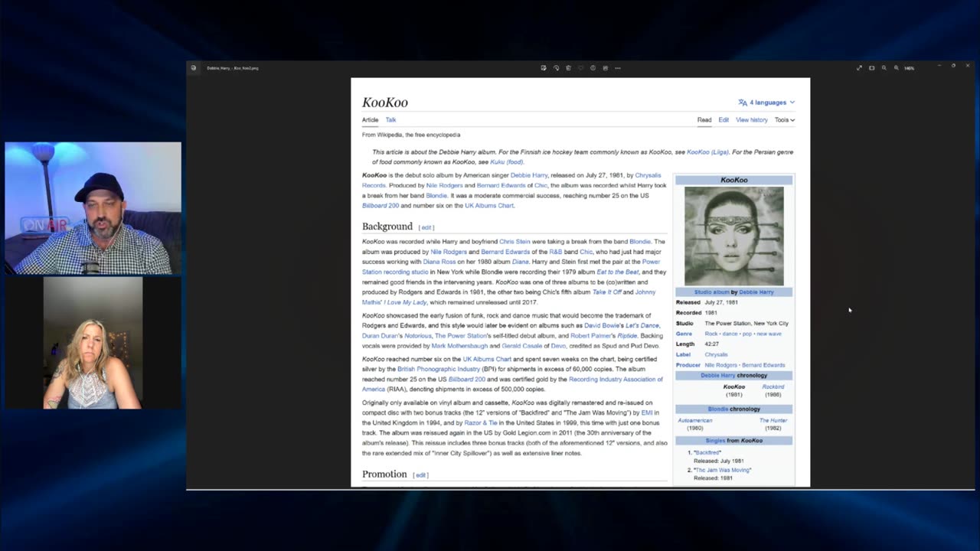Delete the image with the trash icon
This screenshot has width=980, height=551.
click(568, 68)
